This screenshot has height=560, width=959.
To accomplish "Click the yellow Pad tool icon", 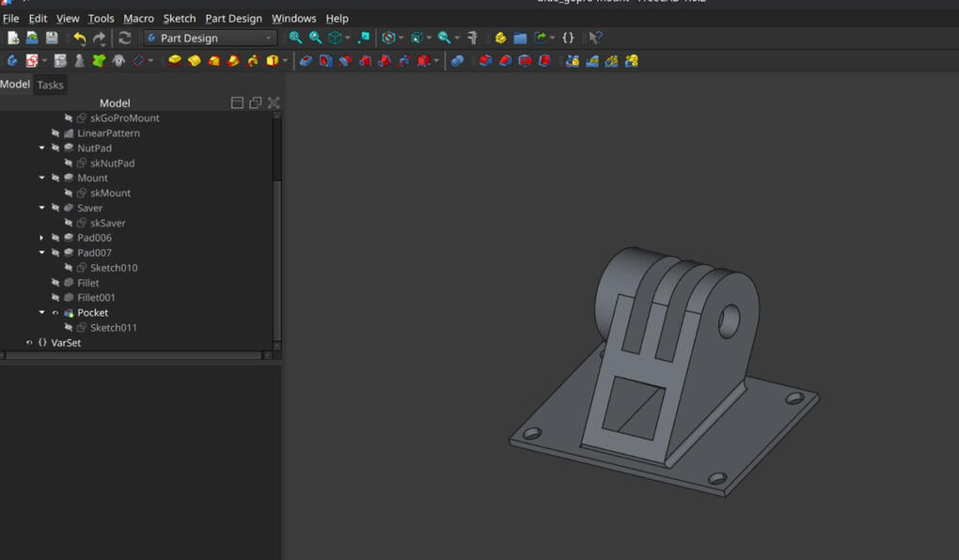I will pyautogui.click(x=174, y=61).
